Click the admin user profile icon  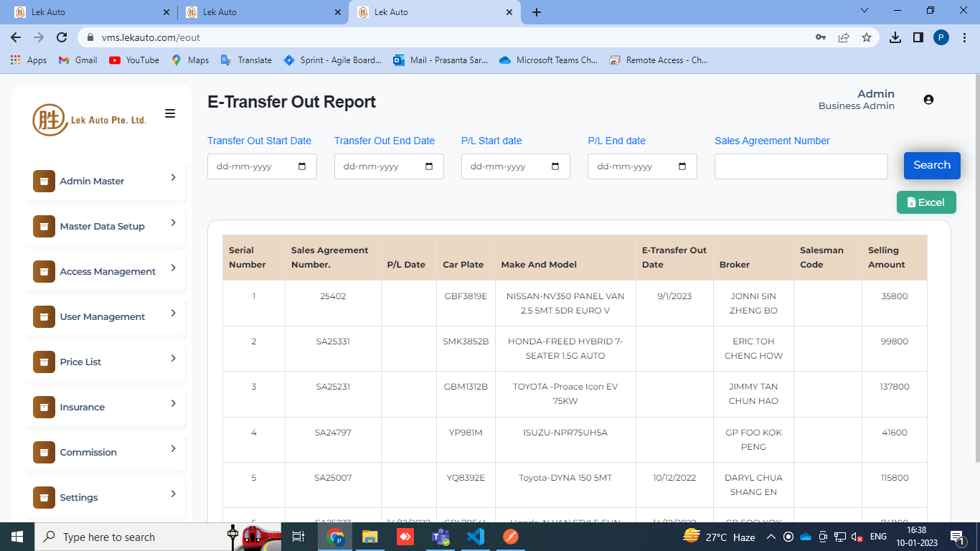928,100
